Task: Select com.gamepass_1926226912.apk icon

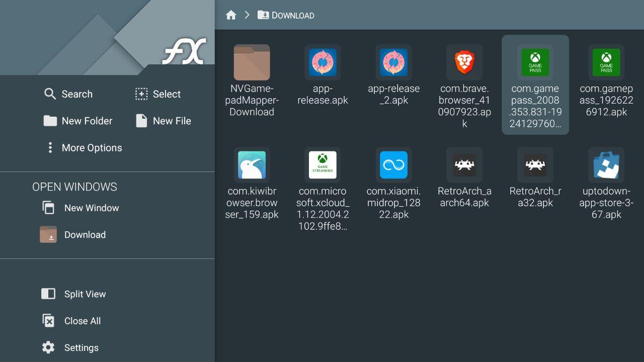Action: [x=606, y=62]
